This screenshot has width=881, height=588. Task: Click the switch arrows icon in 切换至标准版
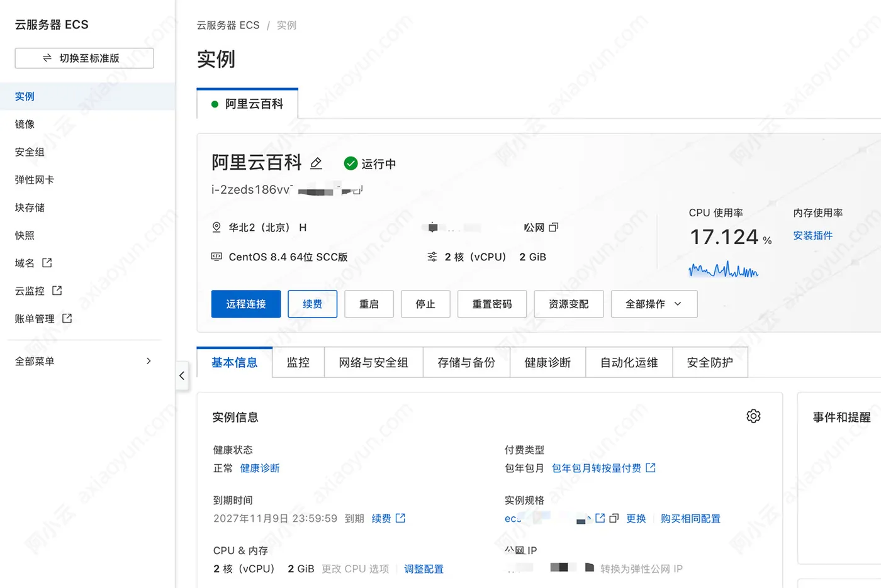pyautogui.click(x=47, y=58)
